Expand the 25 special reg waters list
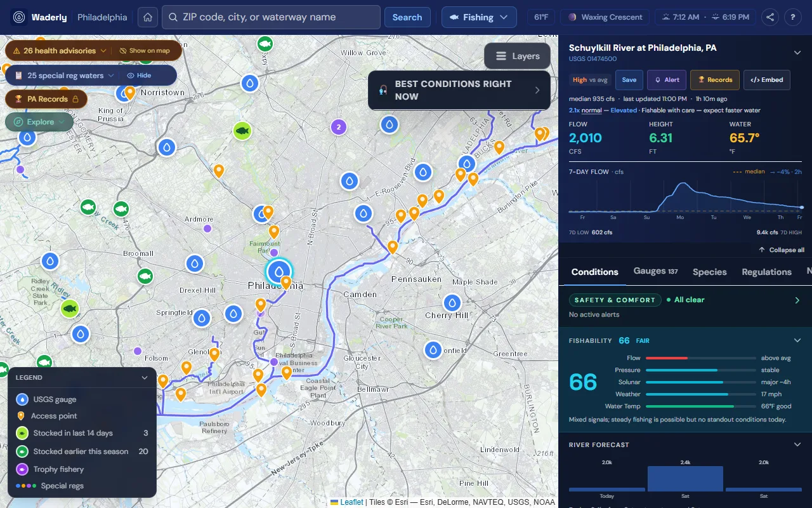812x508 pixels. pyautogui.click(x=65, y=76)
